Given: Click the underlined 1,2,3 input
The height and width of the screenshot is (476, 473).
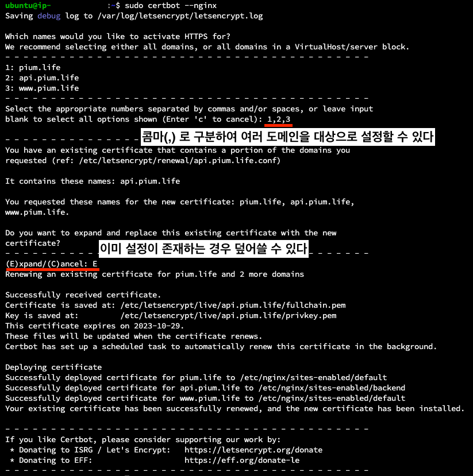Looking at the screenshot, I should click(x=279, y=119).
